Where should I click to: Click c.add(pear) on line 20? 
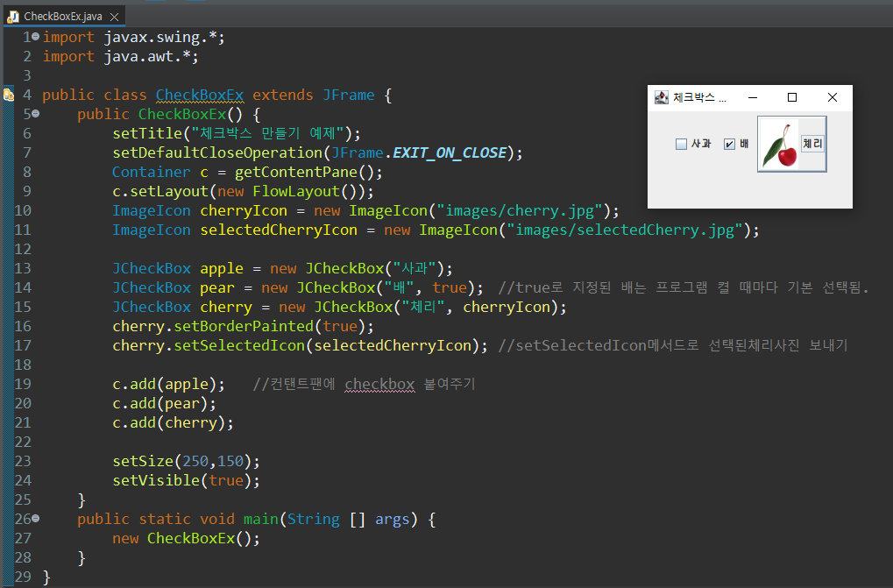165,404
